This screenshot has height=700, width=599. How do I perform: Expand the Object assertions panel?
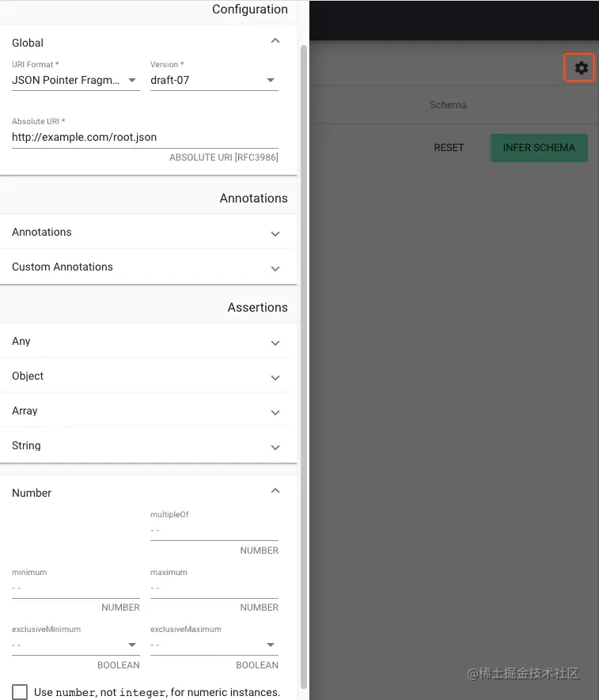pos(146,376)
